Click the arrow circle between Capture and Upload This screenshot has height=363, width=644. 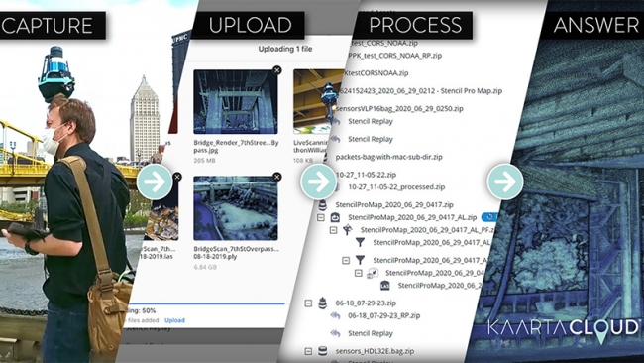[x=155, y=181]
